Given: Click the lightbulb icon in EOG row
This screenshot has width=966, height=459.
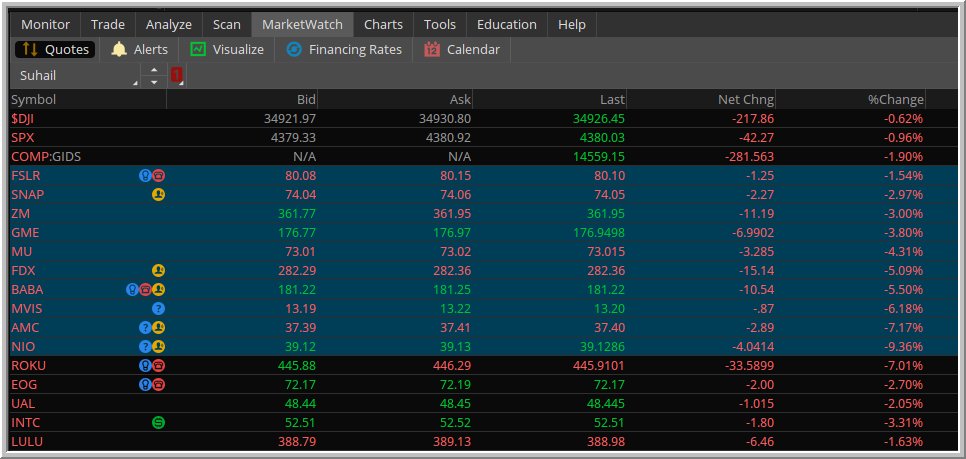Looking at the screenshot, I should [x=145, y=385].
